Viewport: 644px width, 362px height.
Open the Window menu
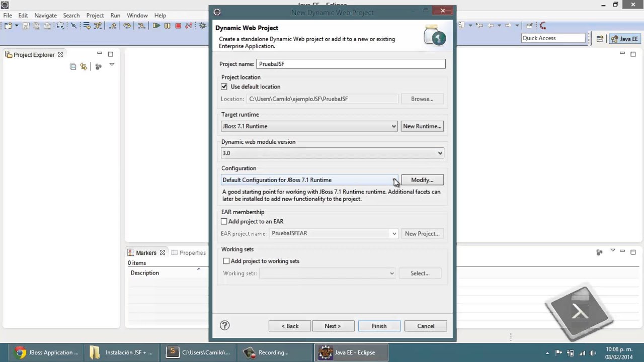[x=137, y=16]
